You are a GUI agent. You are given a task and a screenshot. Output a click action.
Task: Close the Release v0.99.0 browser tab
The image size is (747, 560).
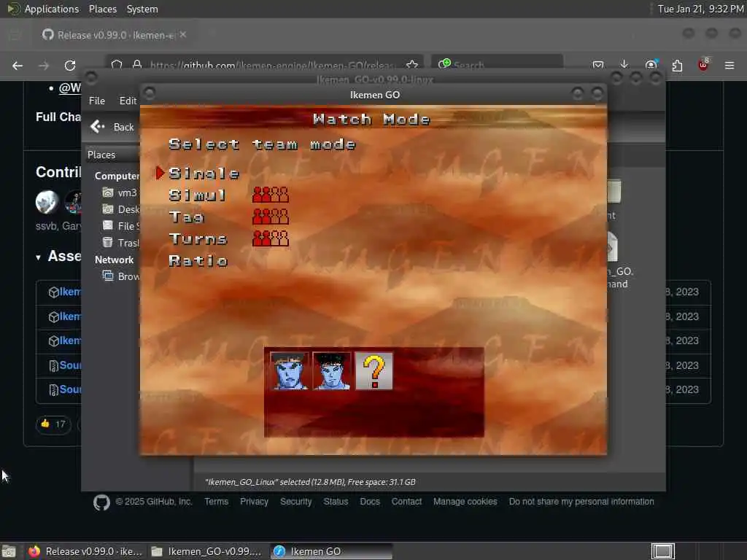(183, 34)
